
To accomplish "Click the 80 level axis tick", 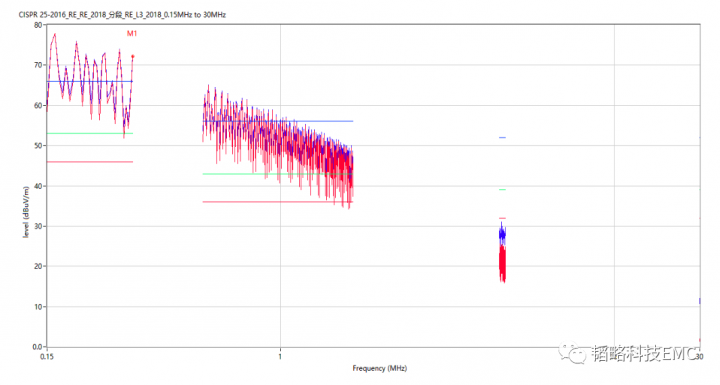I will coord(38,25).
